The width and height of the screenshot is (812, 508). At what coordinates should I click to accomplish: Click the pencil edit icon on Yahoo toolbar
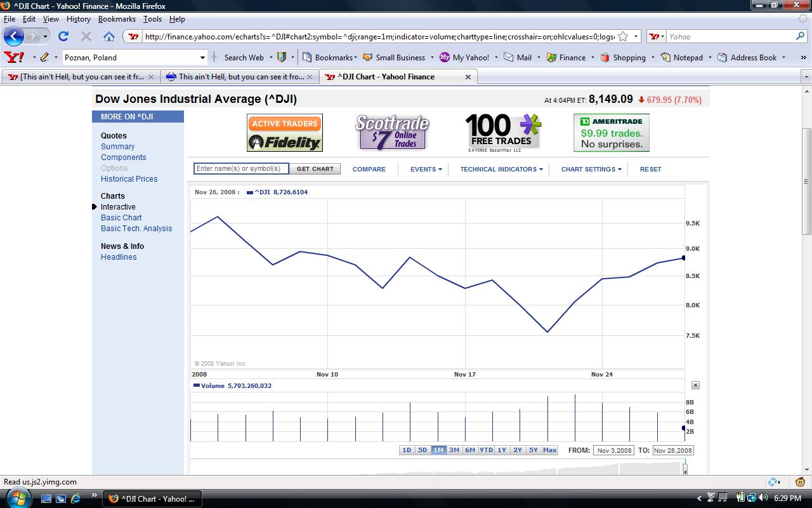46,57
